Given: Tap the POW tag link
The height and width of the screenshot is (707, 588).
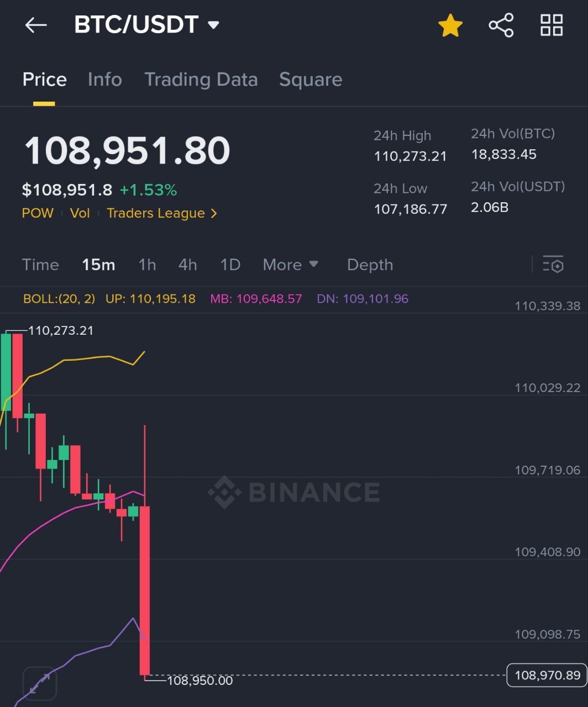Looking at the screenshot, I should click(x=38, y=213).
